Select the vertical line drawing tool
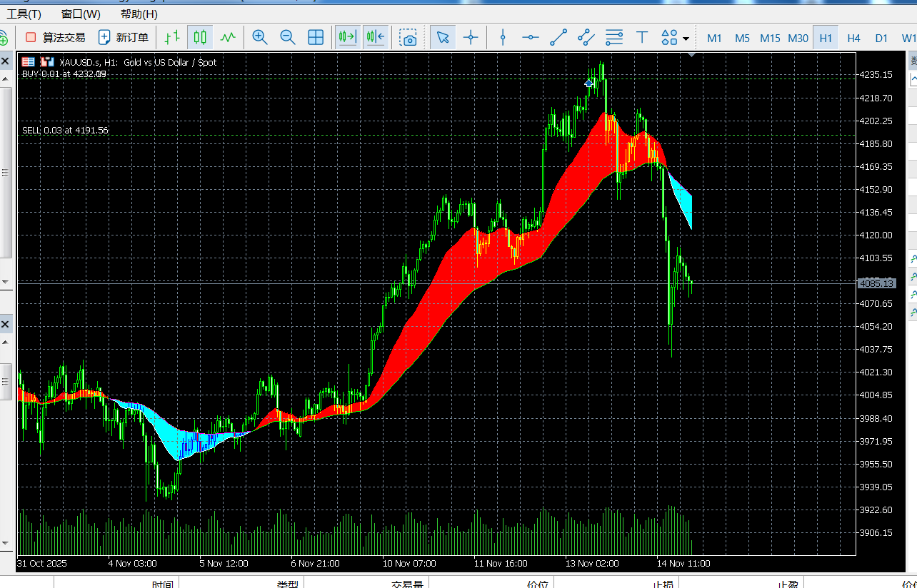917x588 pixels. coord(503,38)
